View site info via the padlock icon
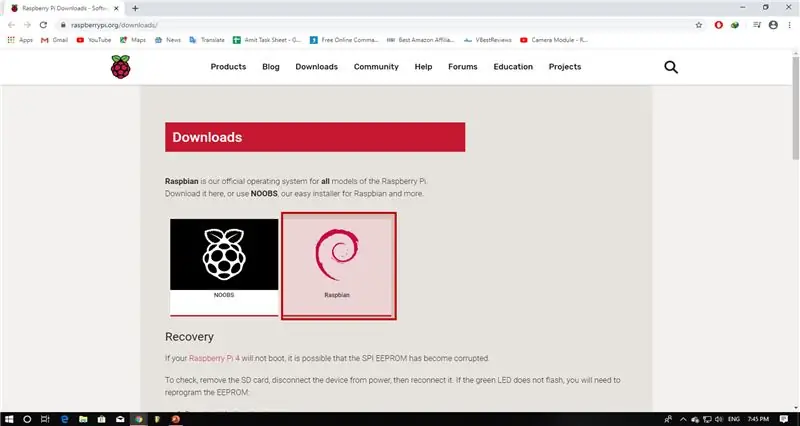 tap(63, 25)
